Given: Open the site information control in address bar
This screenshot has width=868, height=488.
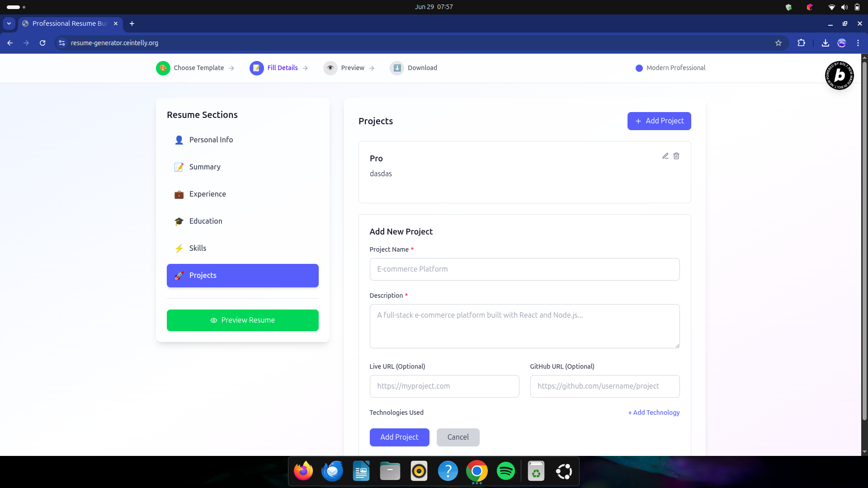Looking at the screenshot, I should (x=62, y=43).
